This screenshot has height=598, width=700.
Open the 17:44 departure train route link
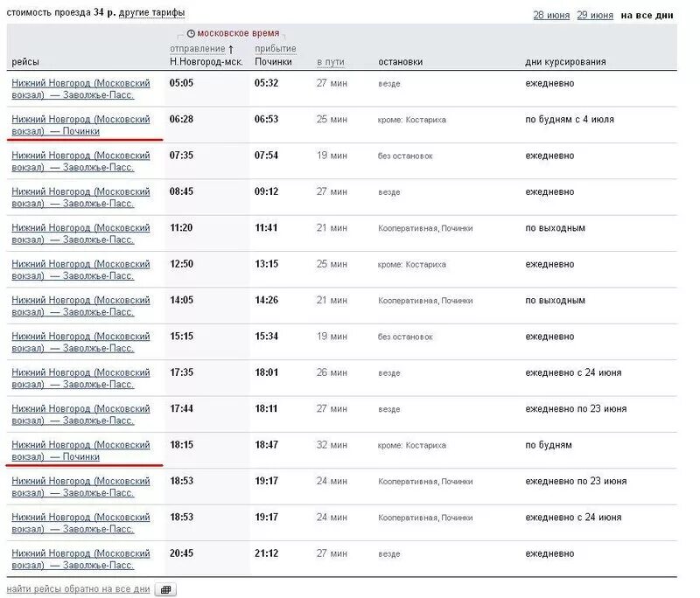pyautogui.click(x=80, y=414)
